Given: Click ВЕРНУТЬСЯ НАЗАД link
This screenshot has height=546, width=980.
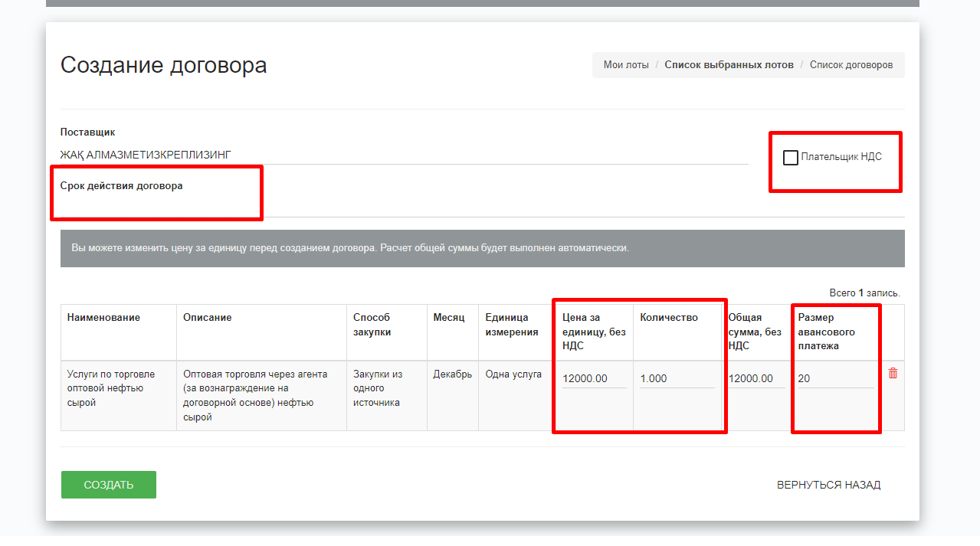Looking at the screenshot, I should [828, 485].
